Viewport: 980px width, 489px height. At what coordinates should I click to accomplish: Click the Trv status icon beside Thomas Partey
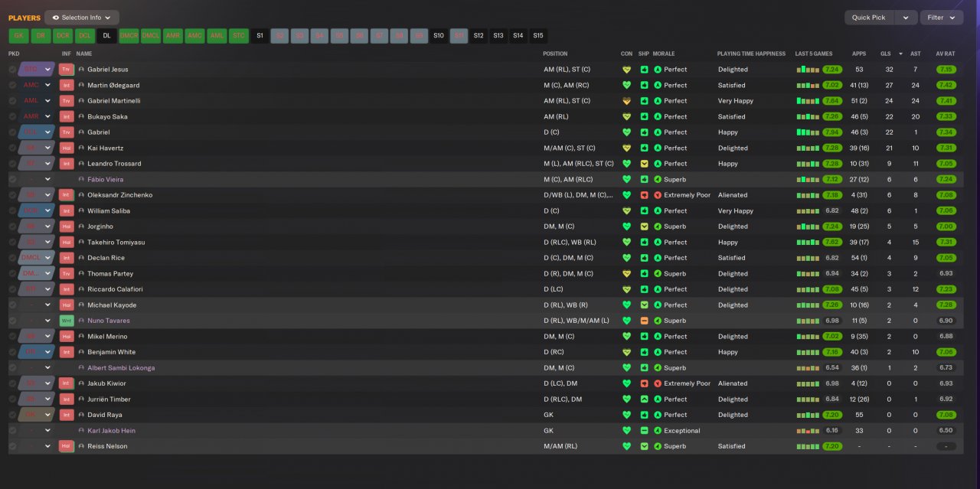[67, 273]
